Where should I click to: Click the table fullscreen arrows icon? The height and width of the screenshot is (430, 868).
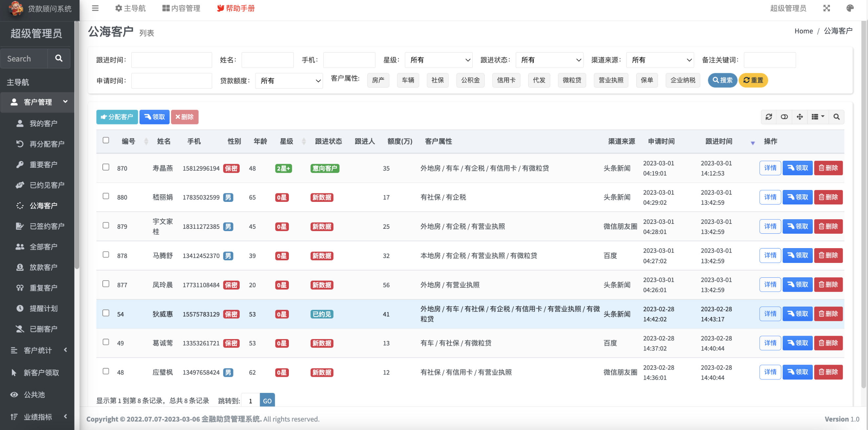pyautogui.click(x=800, y=117)
